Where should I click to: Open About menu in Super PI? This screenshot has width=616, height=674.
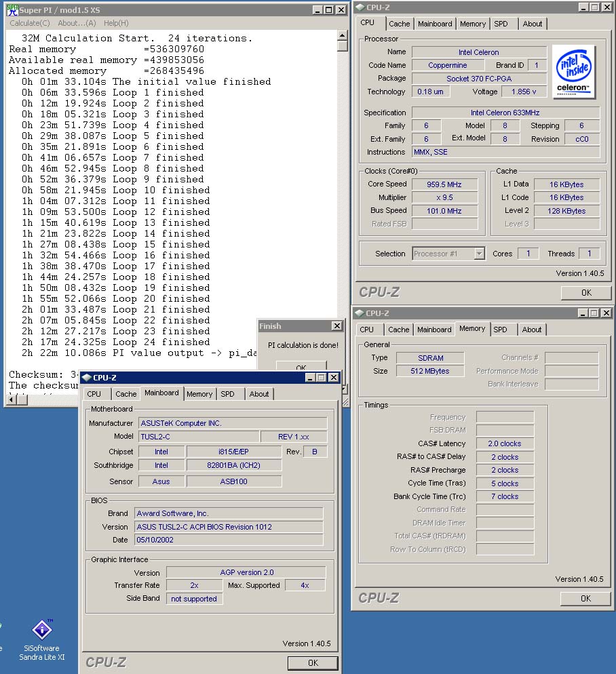tap(77, 23)
